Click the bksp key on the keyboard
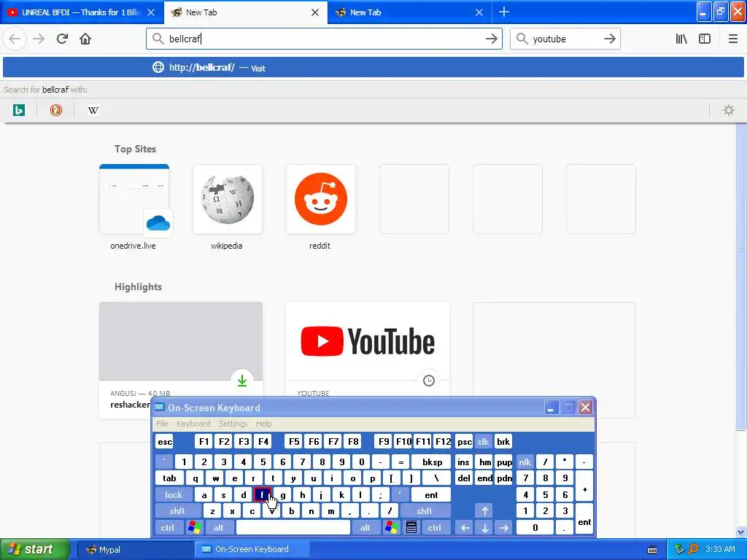The width and height of the screenshot is (747, 560). pos(432,462)
